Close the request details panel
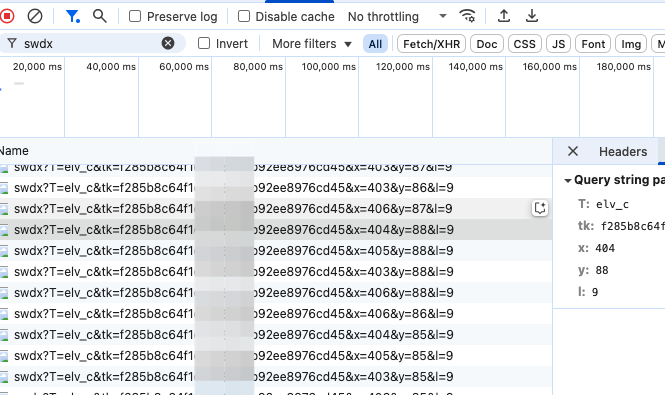The width and height of the screenshot is (665, 395). [573, 151]
